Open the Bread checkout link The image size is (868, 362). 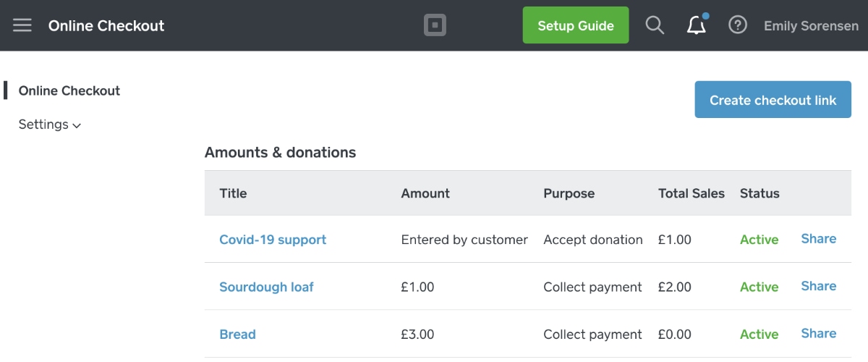(x=237, y=334)
